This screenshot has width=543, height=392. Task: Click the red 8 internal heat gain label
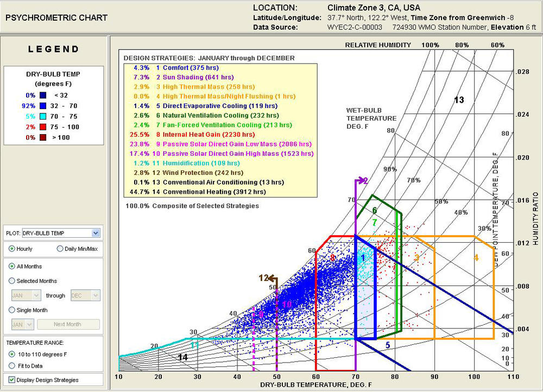332,258
